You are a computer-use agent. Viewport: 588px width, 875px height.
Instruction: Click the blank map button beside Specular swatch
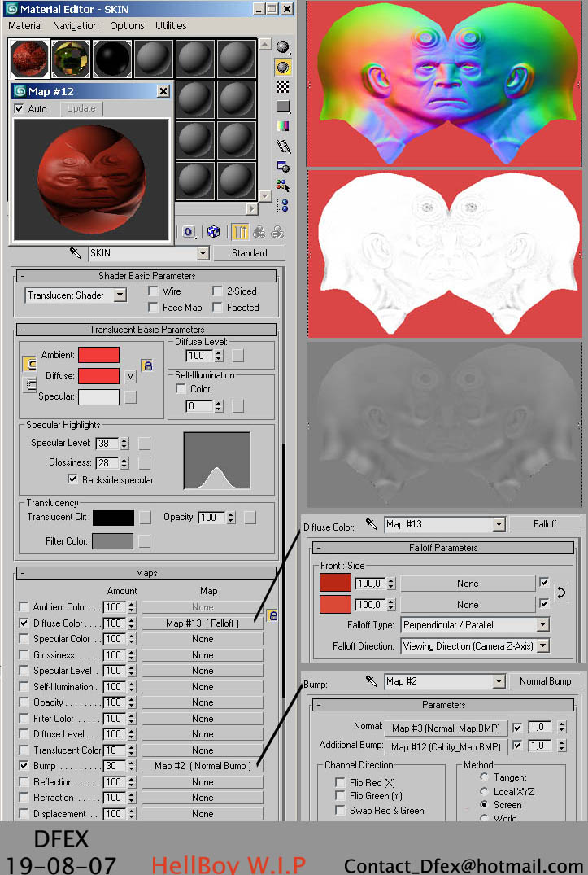[130, 397]
